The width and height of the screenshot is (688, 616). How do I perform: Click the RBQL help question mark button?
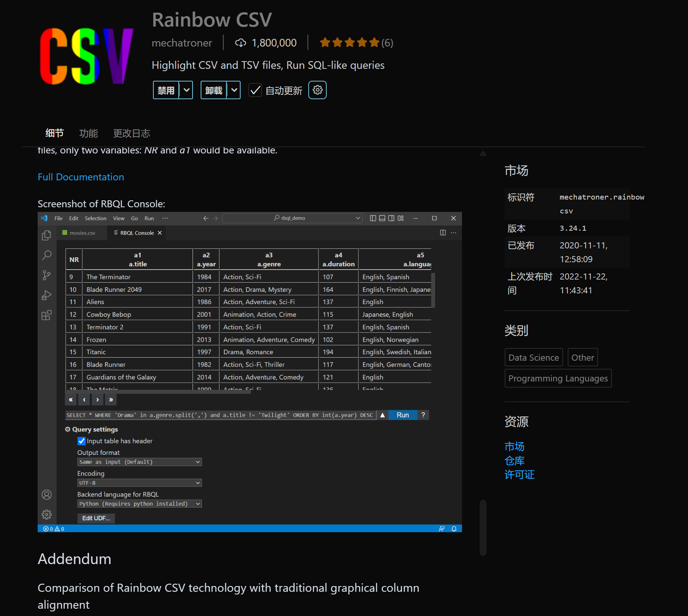pos(423,415)
